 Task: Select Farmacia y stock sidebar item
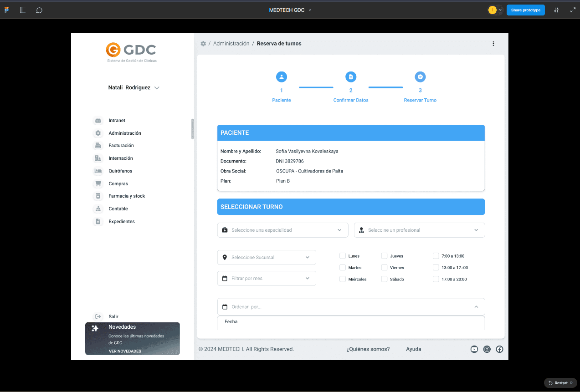126,196
